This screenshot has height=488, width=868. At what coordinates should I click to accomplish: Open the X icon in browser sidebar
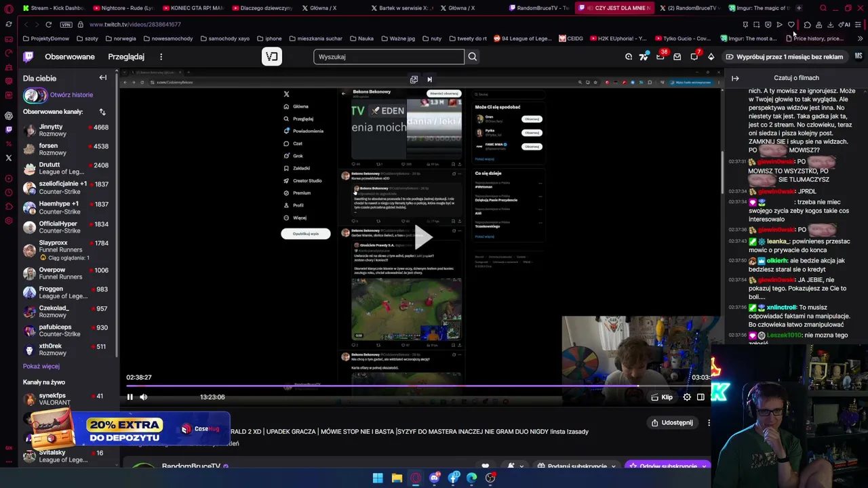(x=8, y=158)
